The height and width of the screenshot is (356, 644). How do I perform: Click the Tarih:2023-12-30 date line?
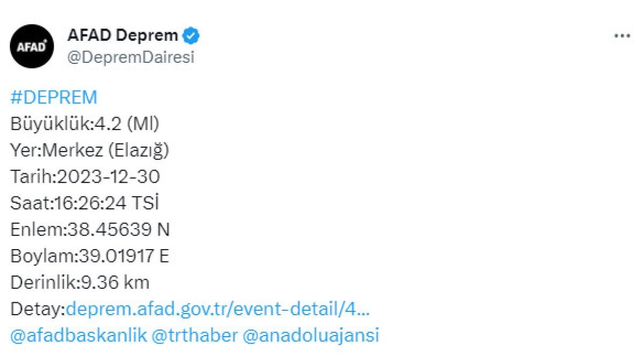85,177
